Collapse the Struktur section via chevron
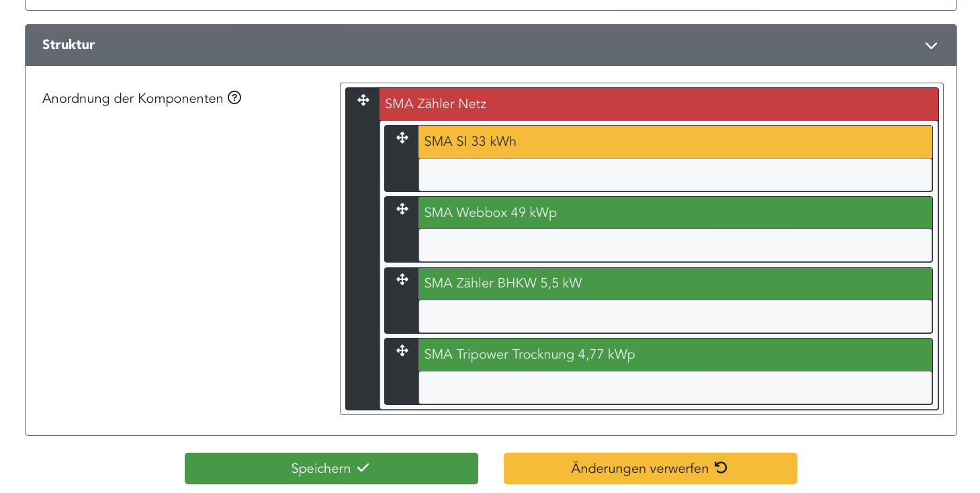 (931, 46)
